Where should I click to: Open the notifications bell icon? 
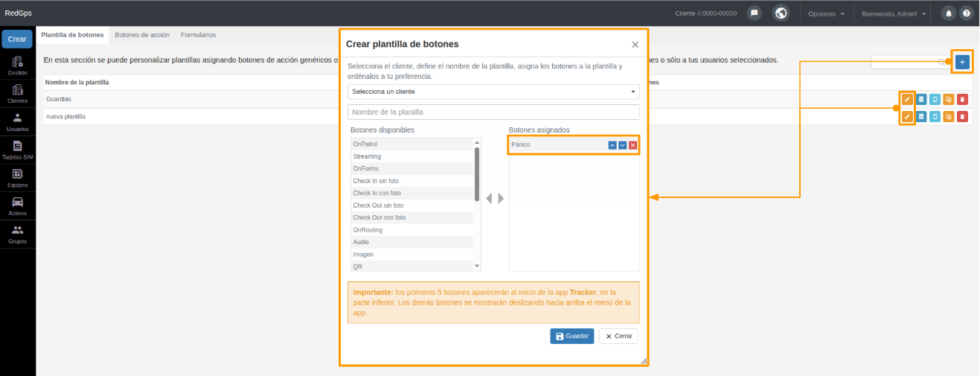tap(949, 13)
